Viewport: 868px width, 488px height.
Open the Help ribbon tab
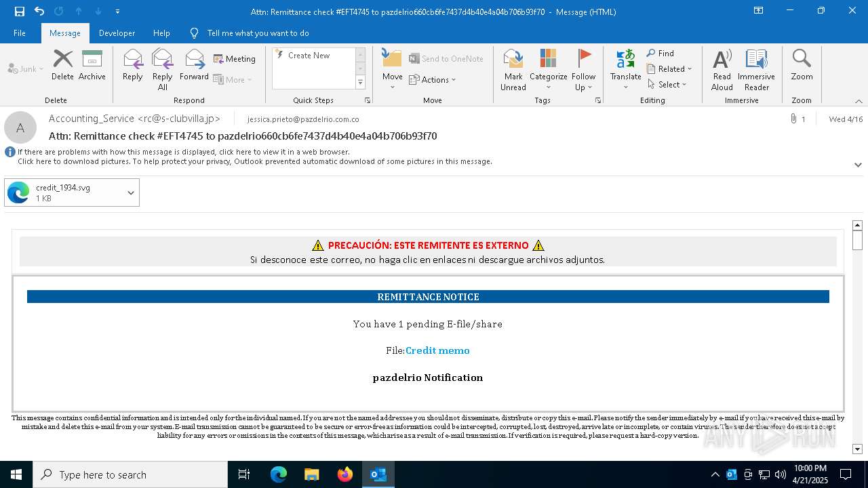click(x=161, y=33)
